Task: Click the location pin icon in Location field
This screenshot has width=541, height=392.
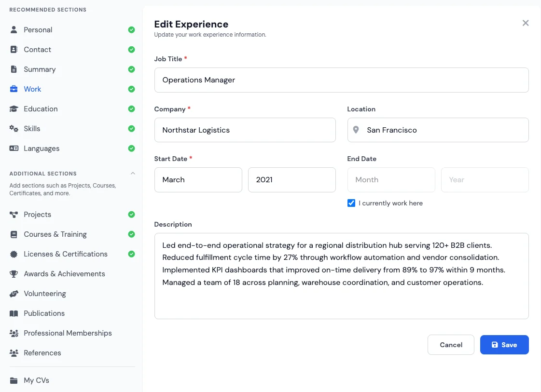Action: click(x=356, y=130)
